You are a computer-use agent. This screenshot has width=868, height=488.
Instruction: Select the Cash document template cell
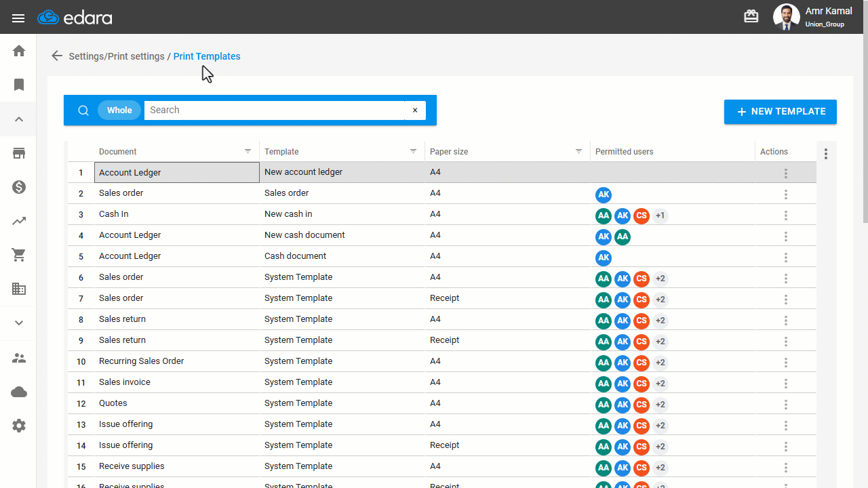[x=342, y=256]
